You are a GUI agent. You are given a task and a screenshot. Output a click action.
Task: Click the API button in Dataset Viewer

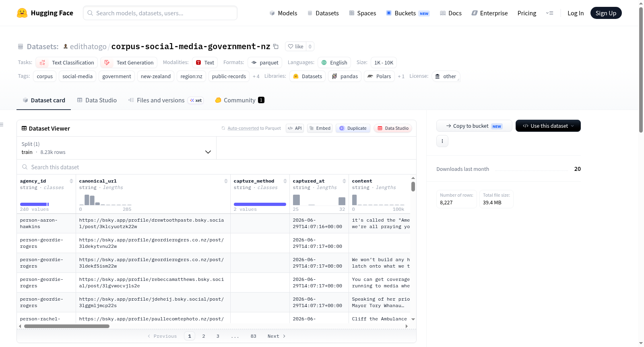[295, 128]
